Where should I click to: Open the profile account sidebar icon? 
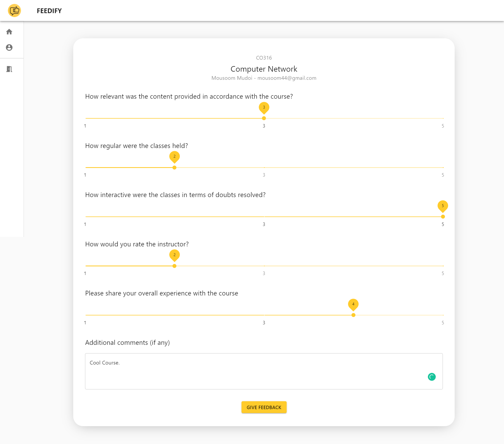tap(9, 47)
